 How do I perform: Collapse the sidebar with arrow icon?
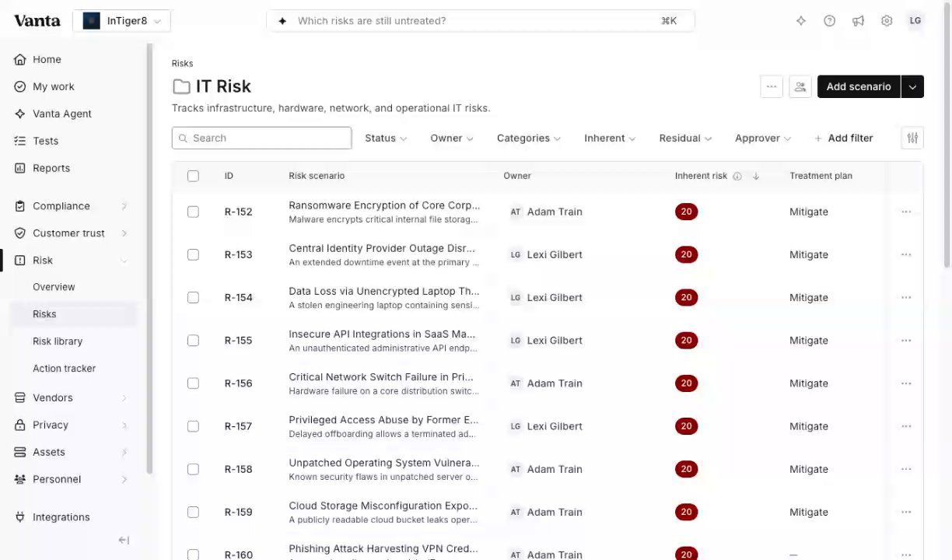click(x=124, y=541)
